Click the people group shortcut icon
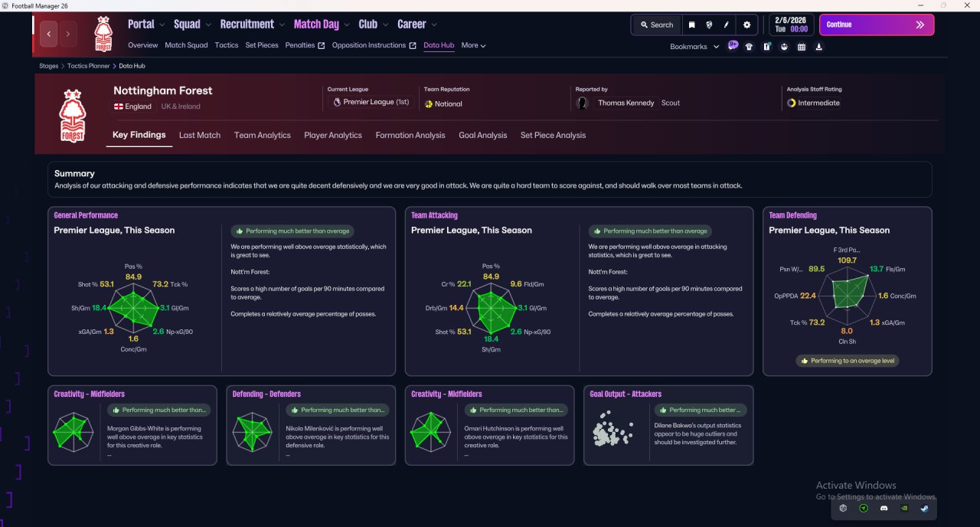980x527 pixels. pyautogui.click(x=784, y=47)
